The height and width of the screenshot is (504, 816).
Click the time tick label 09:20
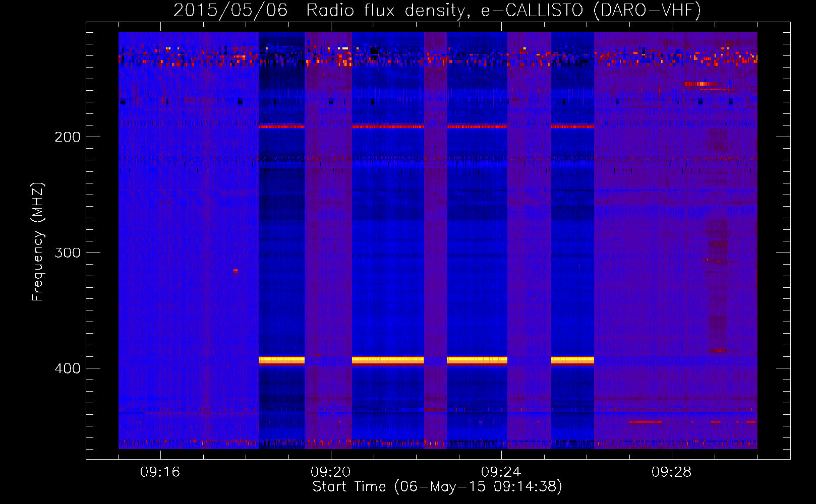[x=330, y=472]
